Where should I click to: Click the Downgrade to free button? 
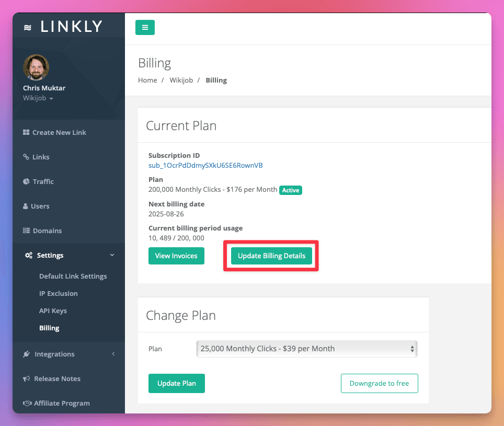click(379, 383)
